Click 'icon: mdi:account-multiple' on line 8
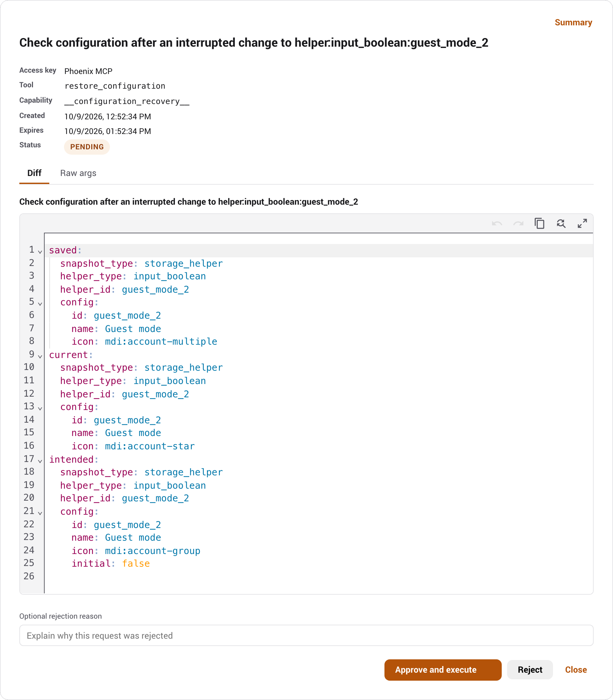The width and height of the screenshot is (613, 700). click(144, 341)
